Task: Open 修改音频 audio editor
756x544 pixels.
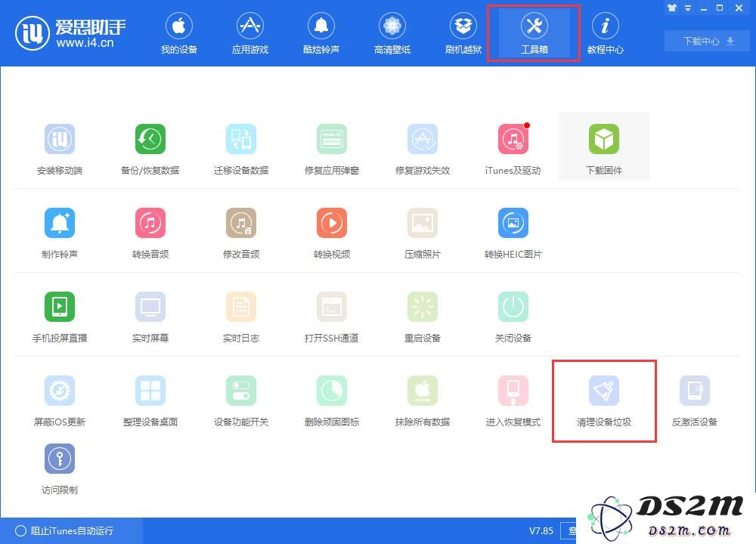Action: pos(241,233)
